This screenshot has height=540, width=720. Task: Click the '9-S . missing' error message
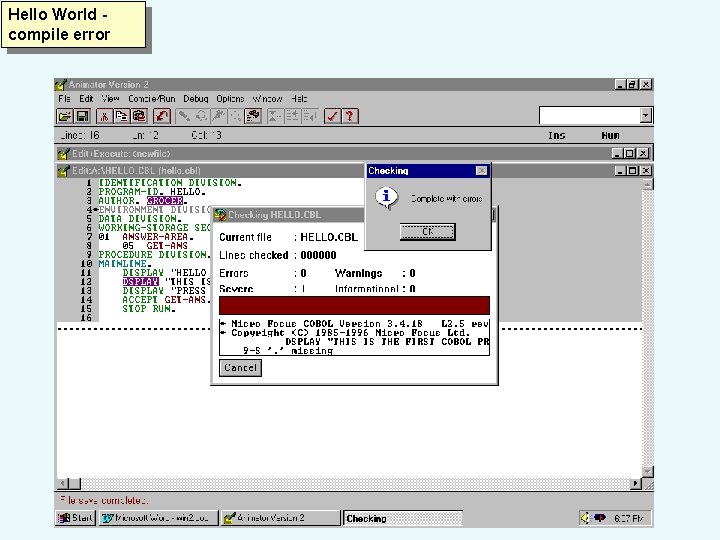(287, 351)
